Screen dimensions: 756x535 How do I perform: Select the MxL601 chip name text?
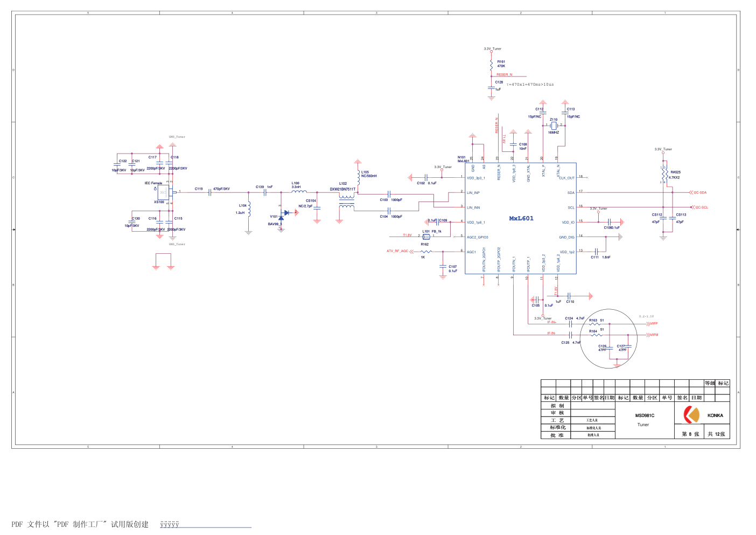521,218
